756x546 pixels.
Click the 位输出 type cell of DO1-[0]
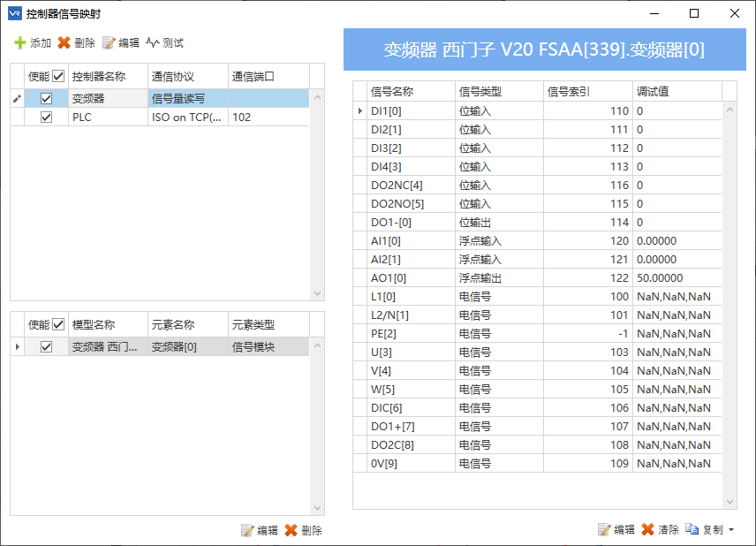[500, 223]
